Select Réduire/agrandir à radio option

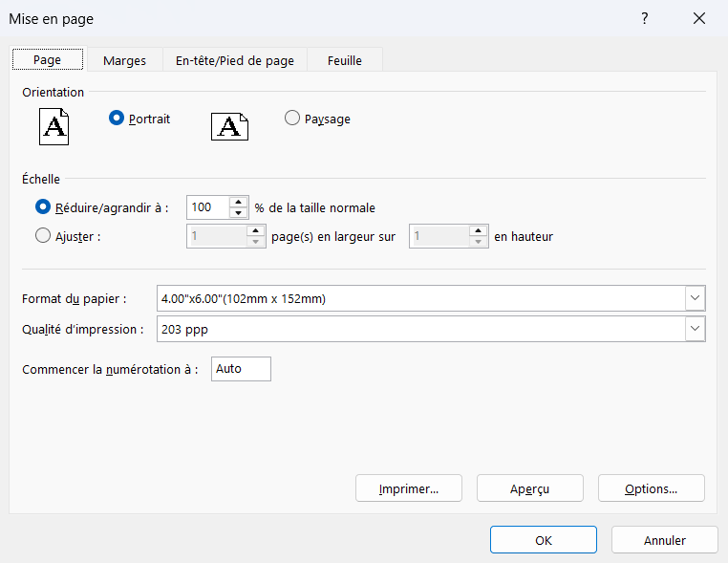click(x=43, y=206)
